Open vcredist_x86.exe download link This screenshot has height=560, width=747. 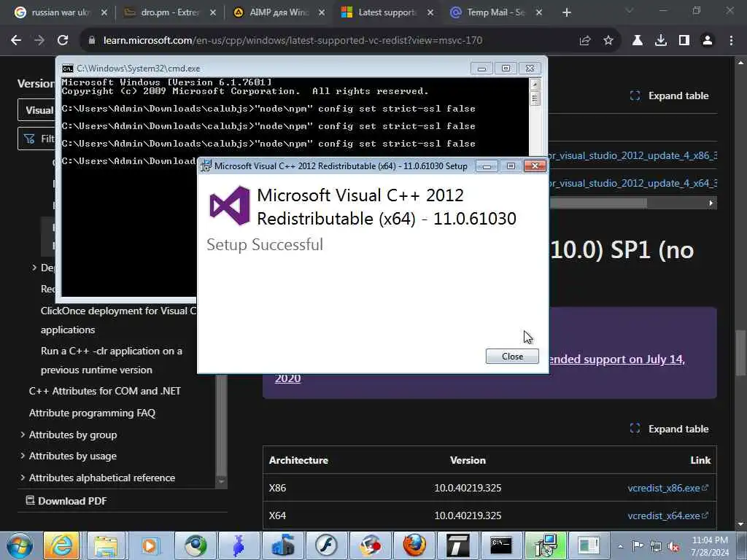tap(667, 488)
